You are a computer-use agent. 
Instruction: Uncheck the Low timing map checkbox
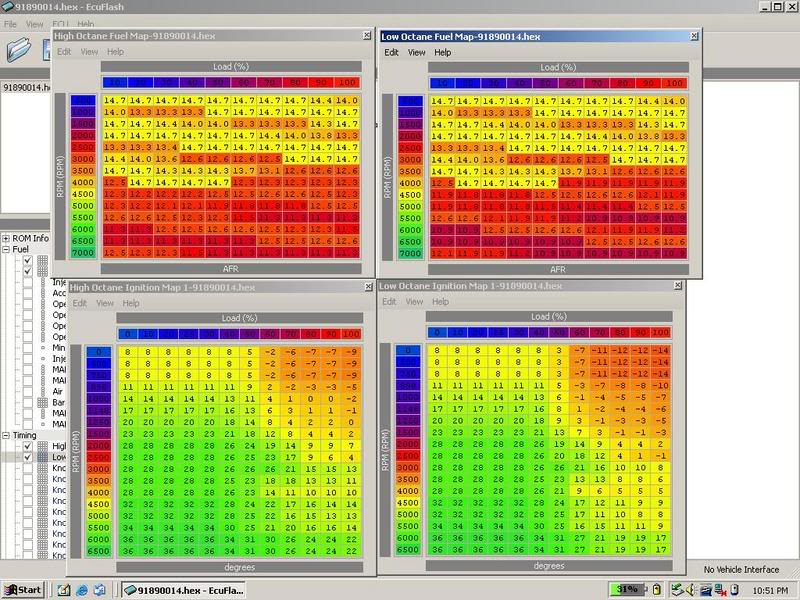click(28, 457)
